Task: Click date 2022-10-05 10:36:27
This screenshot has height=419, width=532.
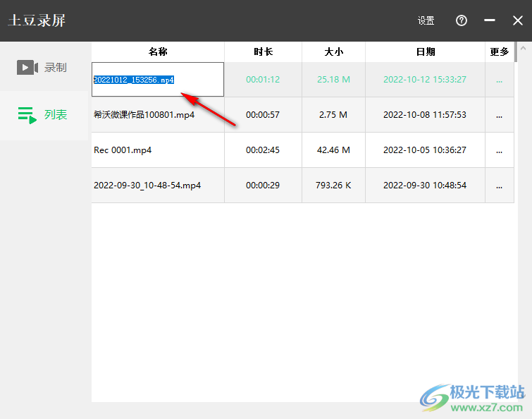Action: pyautogui.click(x=425, y=150)
